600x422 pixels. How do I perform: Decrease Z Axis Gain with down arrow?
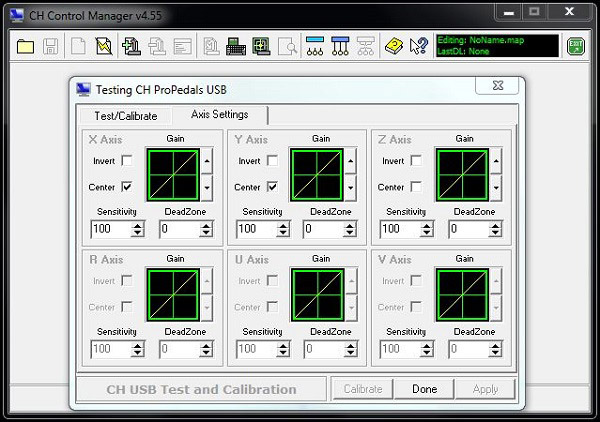click(x=496, y=188)
